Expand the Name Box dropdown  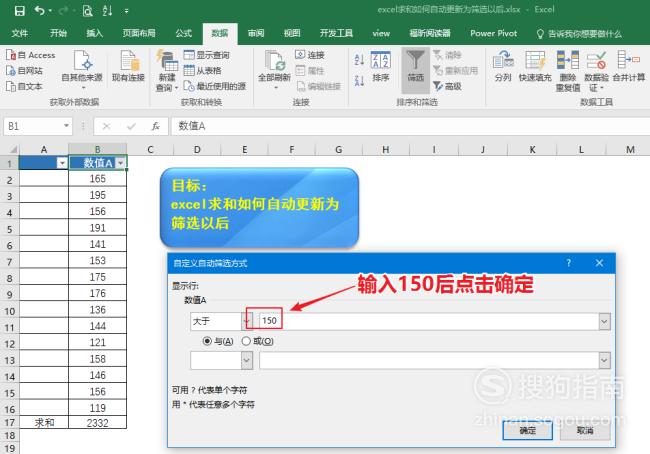[x=66, y=126]
